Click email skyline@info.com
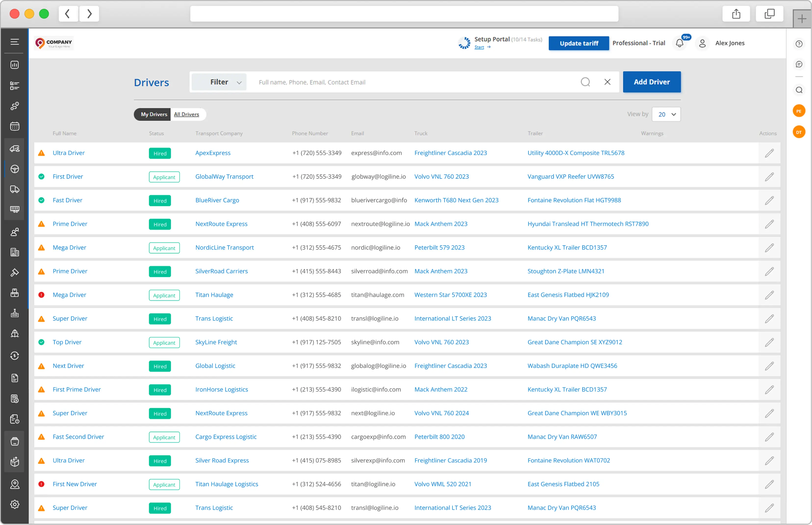 pos(375,342)
